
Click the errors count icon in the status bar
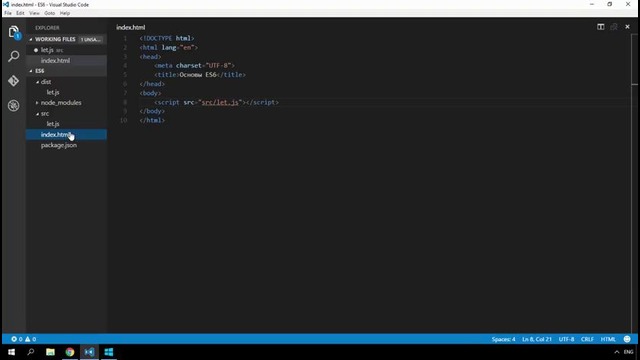(16, 339)
